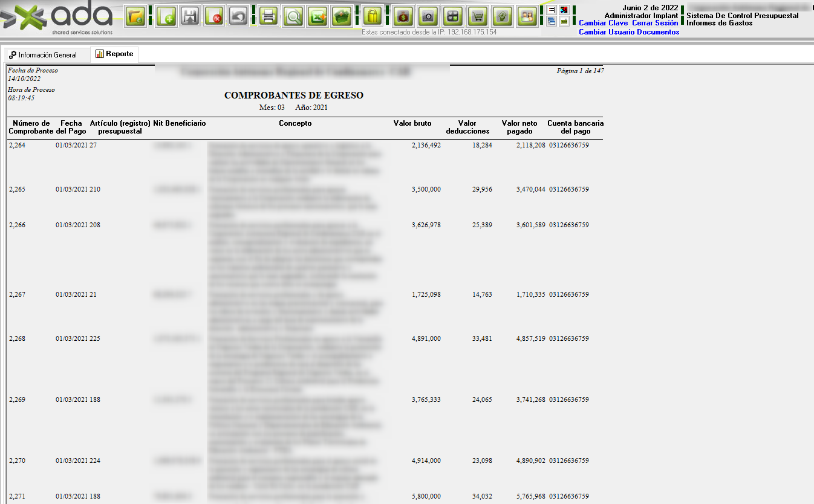Click the open folder toolbar icon
The width and height of the screenshot is (814, 504).
click(135, 16)
